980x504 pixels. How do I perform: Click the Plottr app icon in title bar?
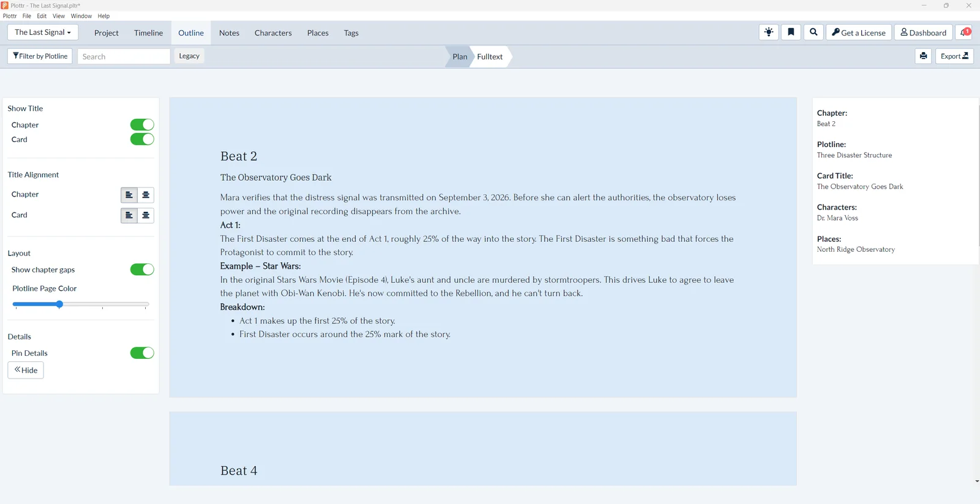pyautogui.click(x=5, y=6)
